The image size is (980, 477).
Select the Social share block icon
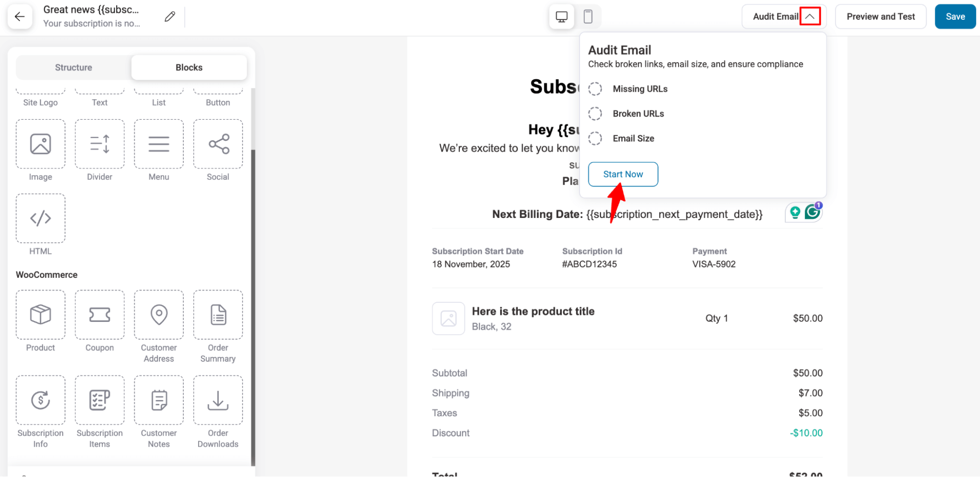click(218, 144)
